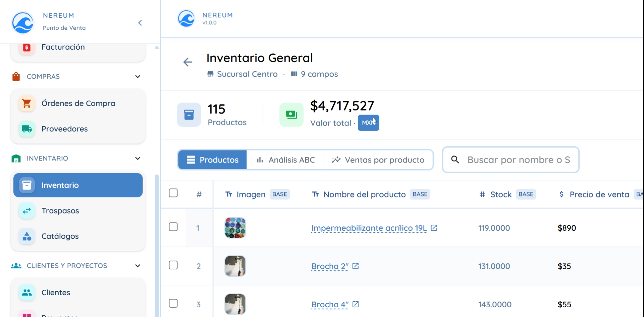Click the Brocha 2" product thumbnail
The width and height of the screenshot is (644, 317).
pyautogui.click(x=235, y=266)
